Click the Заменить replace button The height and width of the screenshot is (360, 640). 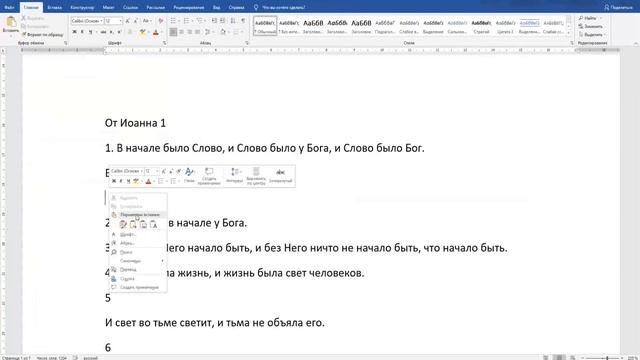point(590,27)
